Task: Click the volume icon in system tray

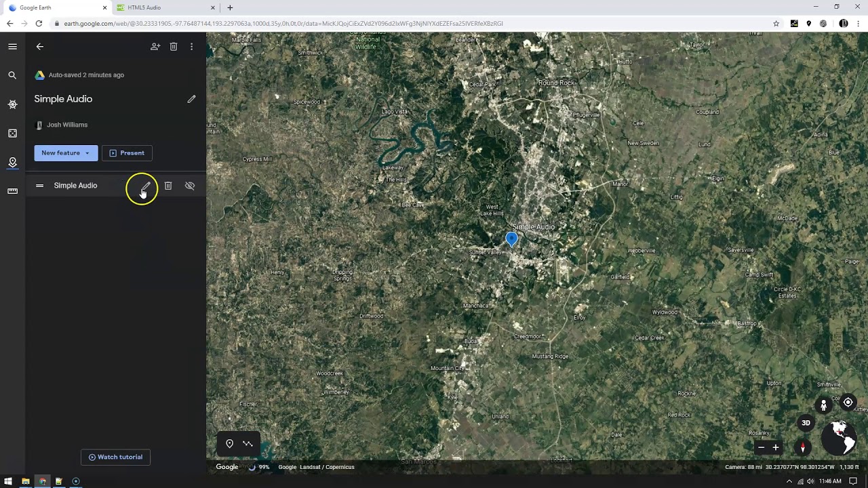Action: tap(810, 481)
